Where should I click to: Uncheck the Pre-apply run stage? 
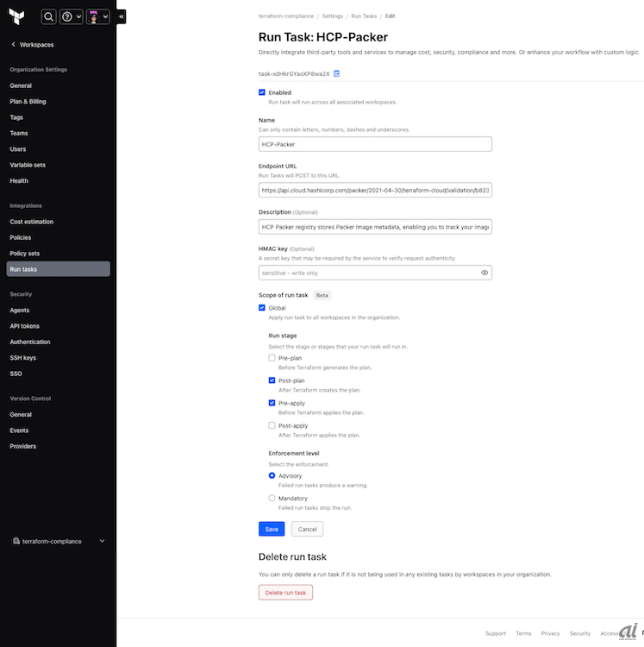pos(272,403)
